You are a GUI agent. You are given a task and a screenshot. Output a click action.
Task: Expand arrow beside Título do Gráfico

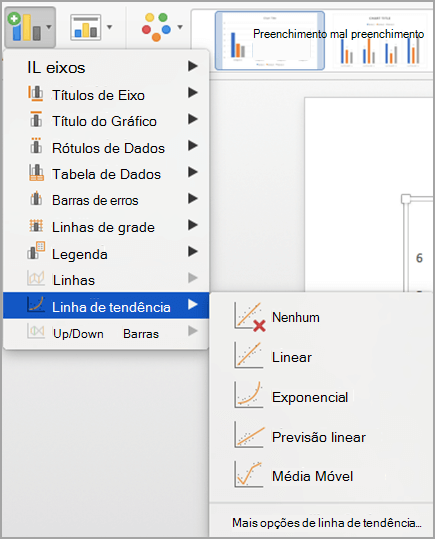[193, 119]
